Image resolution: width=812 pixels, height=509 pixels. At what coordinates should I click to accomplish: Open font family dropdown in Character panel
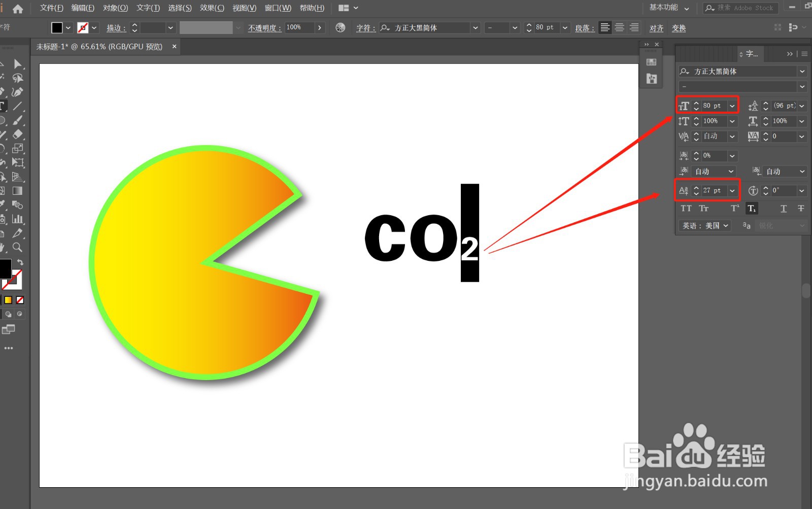(x=802, y=72)
